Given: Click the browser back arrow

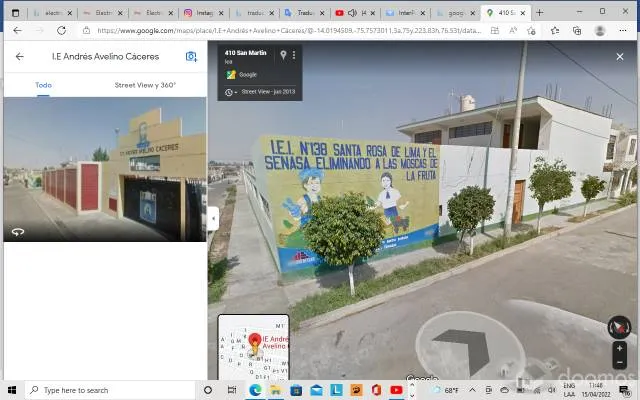Looking at the screenshot, I should (x=17, y=30).
